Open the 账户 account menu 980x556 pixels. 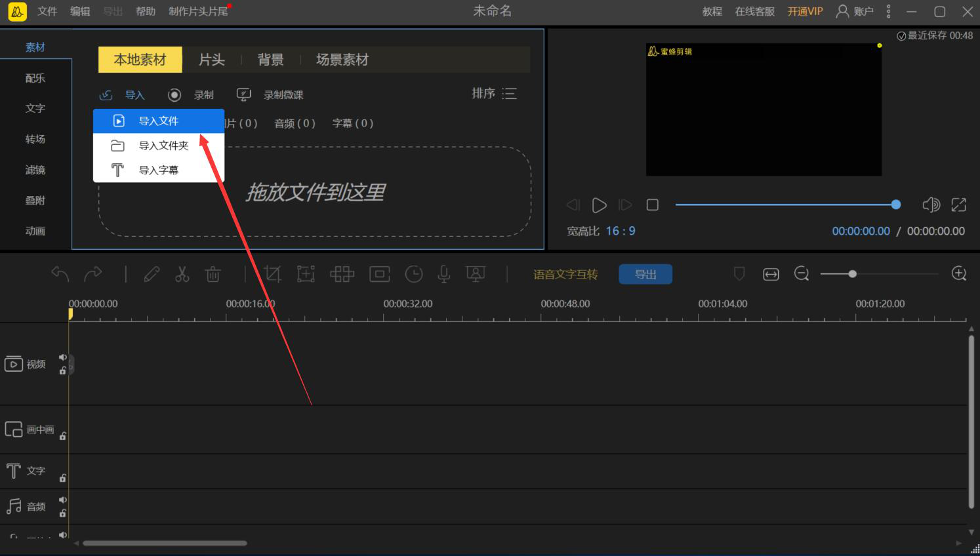pyautogui.click(x=855, y=11)
